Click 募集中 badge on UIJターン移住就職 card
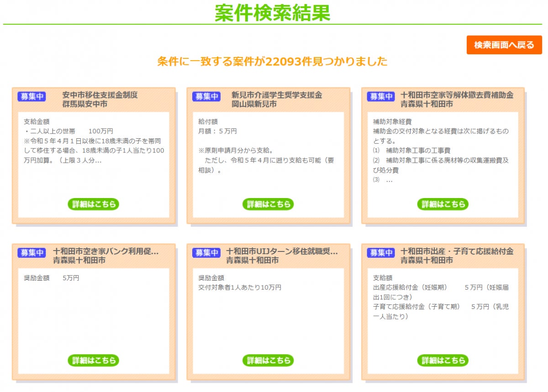This screenshot has height=392, width=548. pos(206,252)
